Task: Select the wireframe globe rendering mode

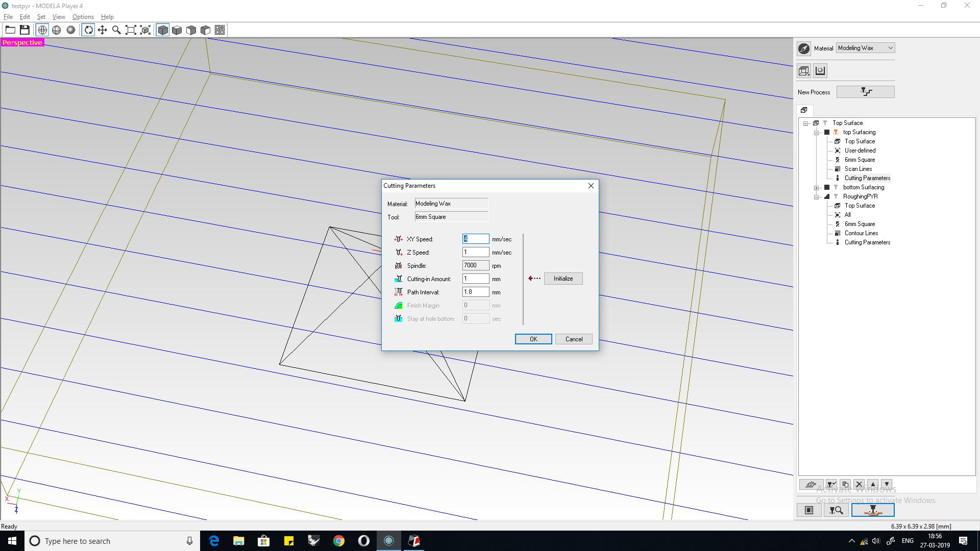Action: [42, 30]
